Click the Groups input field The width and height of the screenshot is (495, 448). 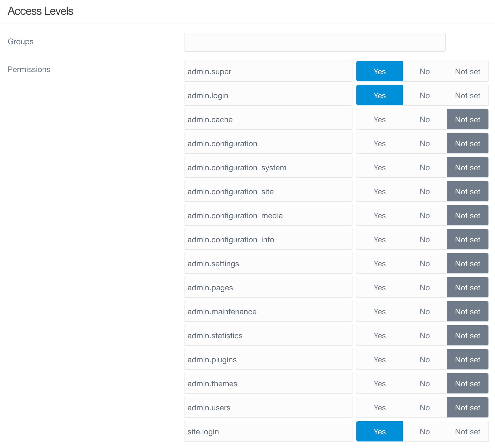(314, 42)
